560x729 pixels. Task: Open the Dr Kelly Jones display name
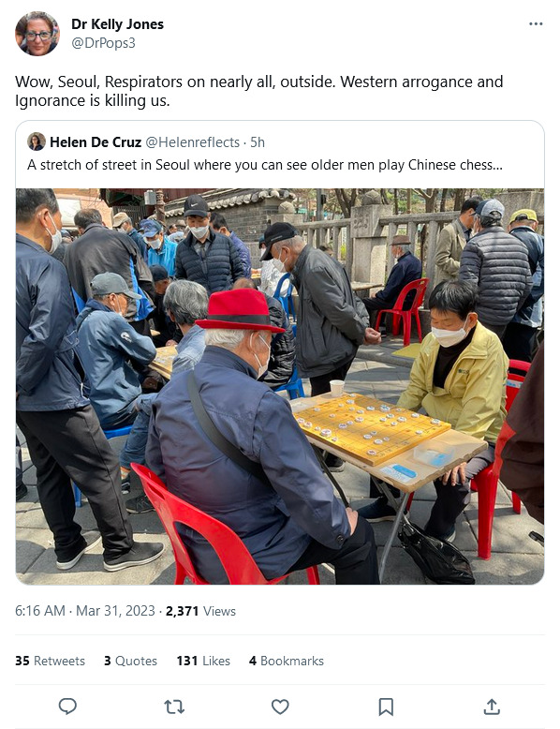[118, 24]
